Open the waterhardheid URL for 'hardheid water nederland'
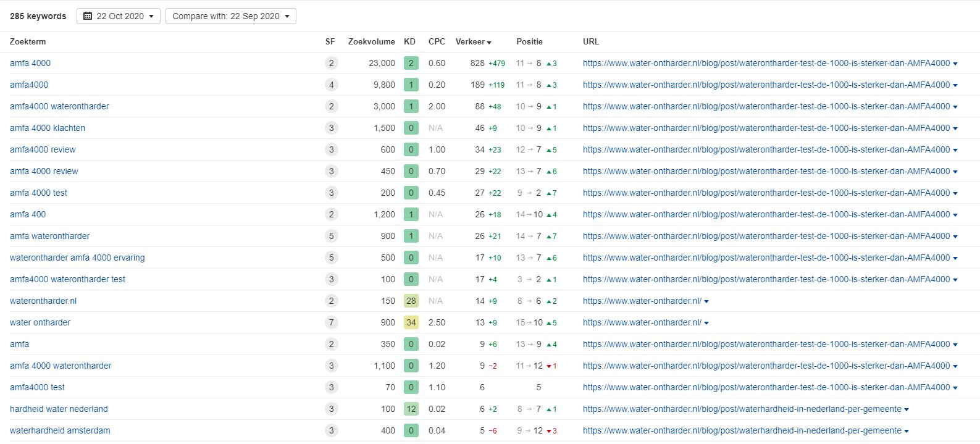This screenshot has height=444, width=980. coord(742,409)
